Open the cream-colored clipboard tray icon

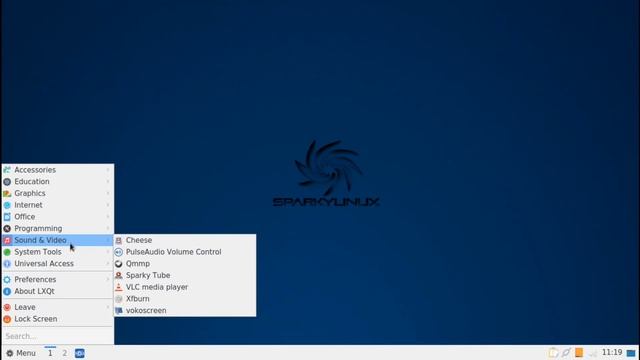(553, 352)
